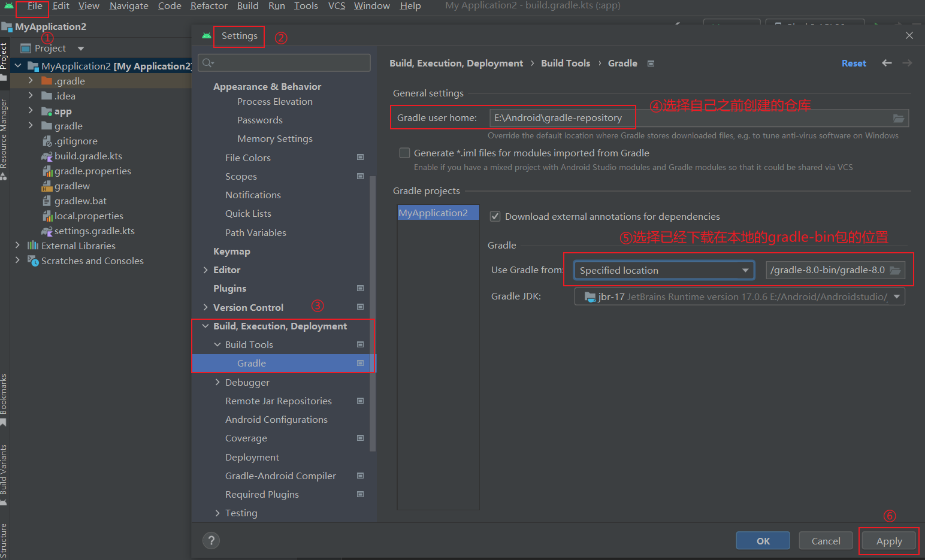Click the settings search field
Image resolution: width=925 pixels, height=560 pixels.
coord(285,63)
